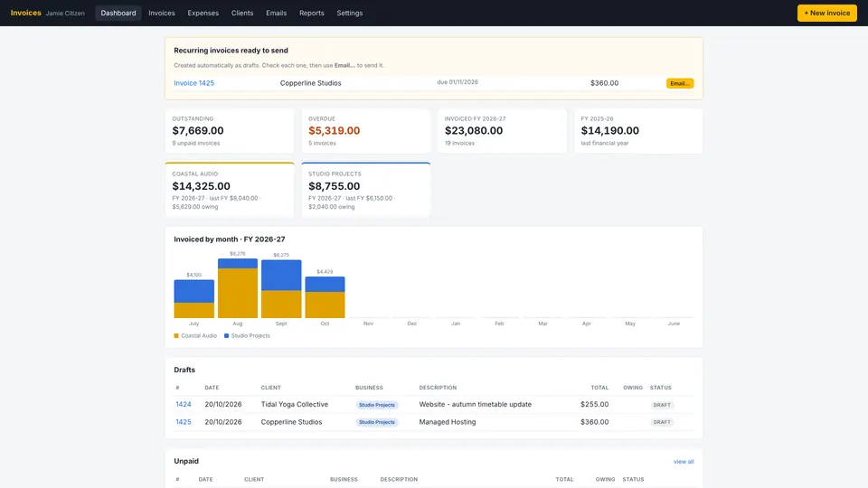Open the Expenses nav tab

(x=203, y=13)
